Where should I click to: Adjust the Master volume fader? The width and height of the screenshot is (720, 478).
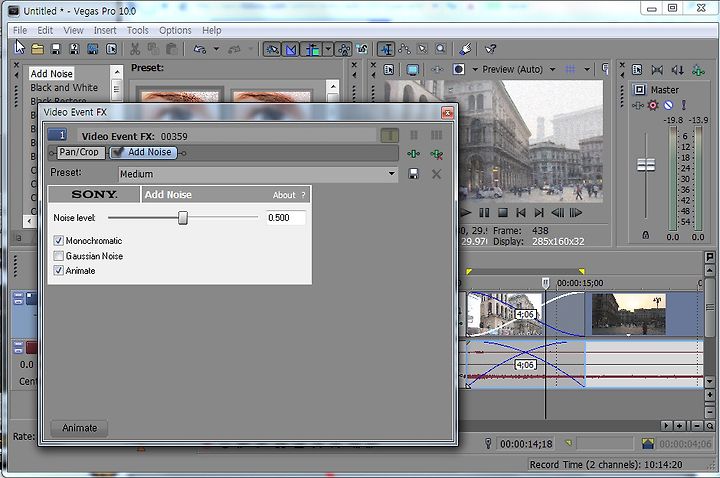pyautogui.click(x=646, y=165)
